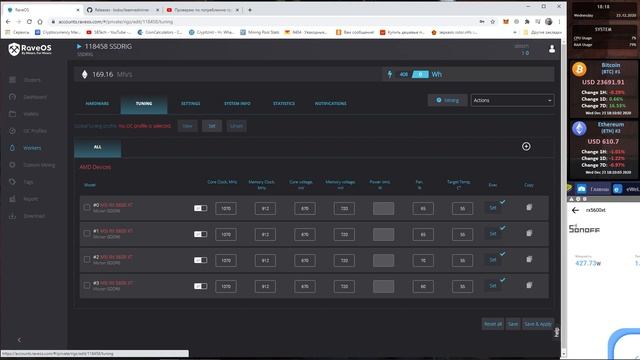Tick the checkbox for GPU #1
The width and height of the screenshot is (640, 360).
coord(87,233)
